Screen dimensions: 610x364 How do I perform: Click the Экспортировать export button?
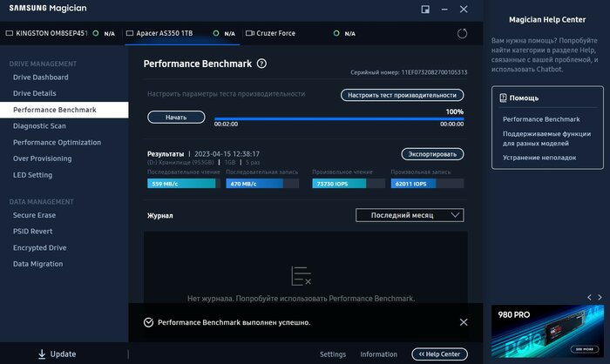(432, 154)
